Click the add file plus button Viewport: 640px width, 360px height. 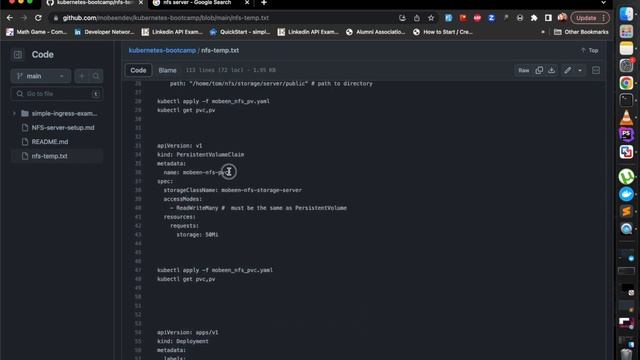pos(82,76)
